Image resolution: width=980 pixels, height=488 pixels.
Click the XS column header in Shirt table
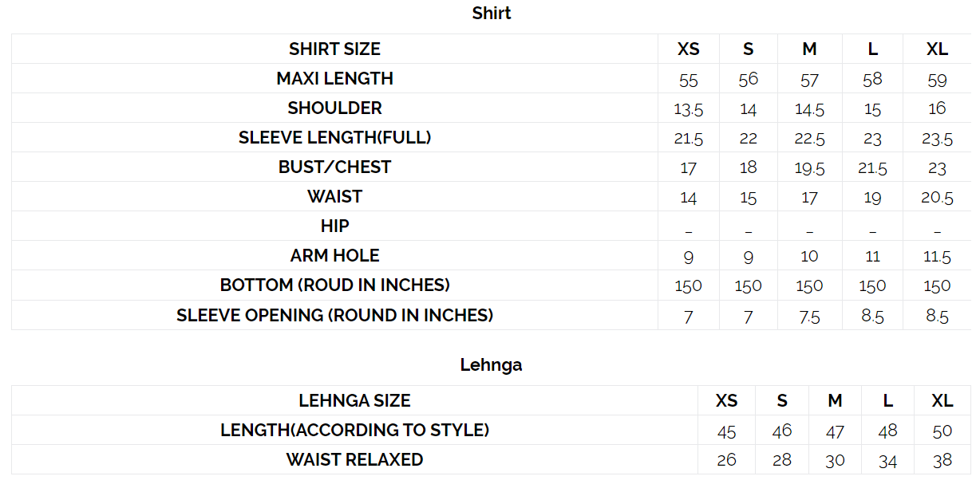688,49
